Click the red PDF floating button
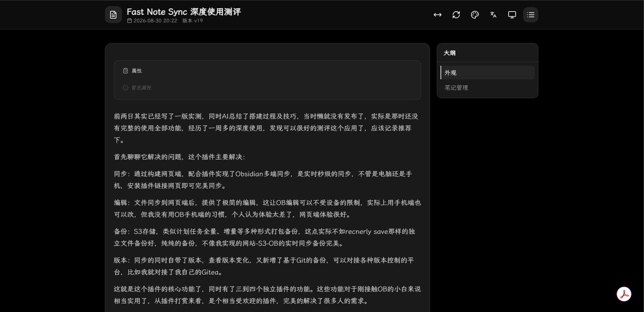This screenshot has height=312, width=644. 624,294
